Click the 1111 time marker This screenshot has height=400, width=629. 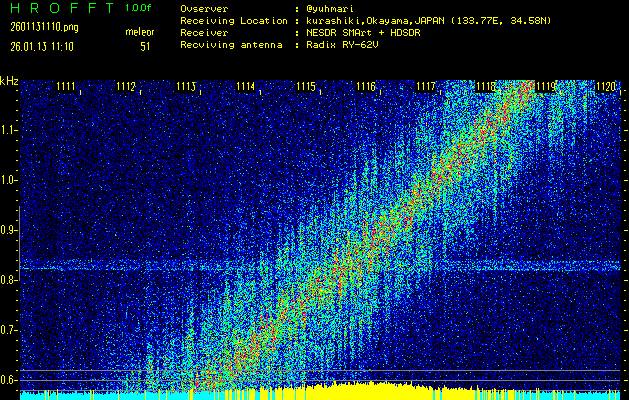coord(66,87)
